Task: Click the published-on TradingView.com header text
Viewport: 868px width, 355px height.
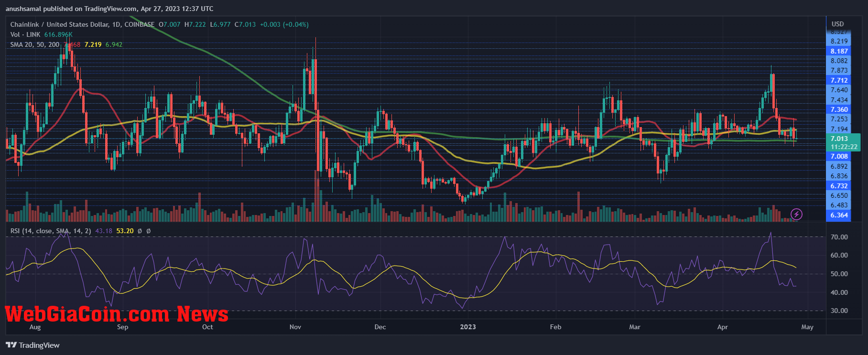Action: point(109,9)
